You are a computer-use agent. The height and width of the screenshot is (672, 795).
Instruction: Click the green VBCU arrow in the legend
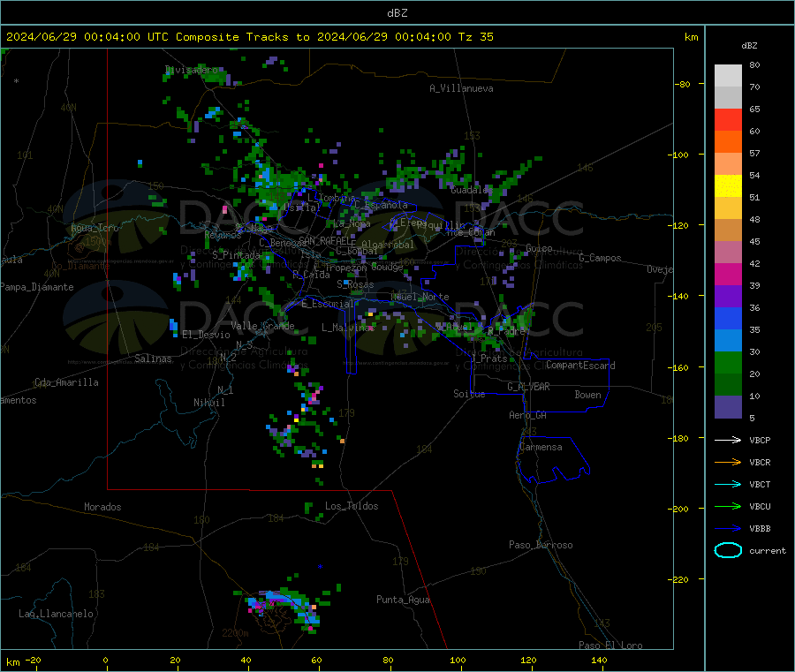pyautogui.click(x=728, y=506)
